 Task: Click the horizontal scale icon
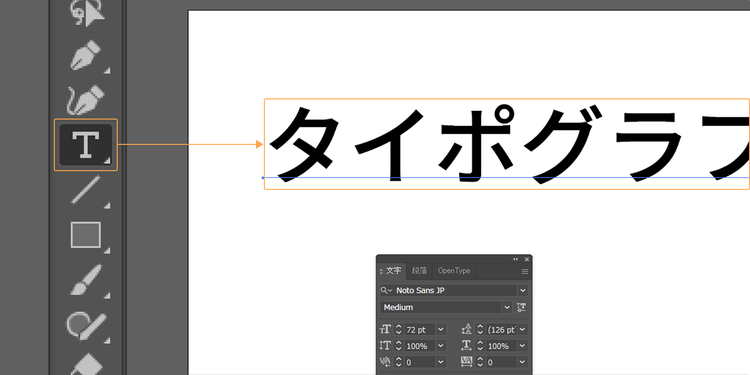pyautogui.click(x=467, y=346)
